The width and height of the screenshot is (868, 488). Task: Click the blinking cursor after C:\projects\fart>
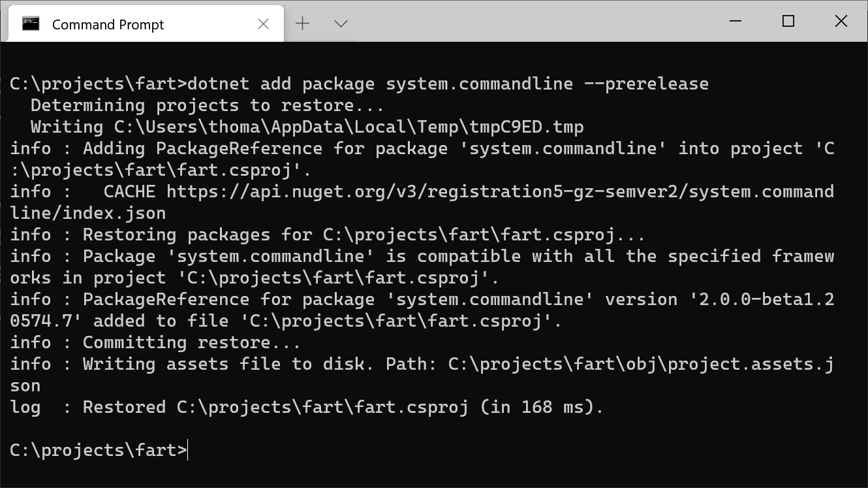pyautogui.click(x=188, y=449)
